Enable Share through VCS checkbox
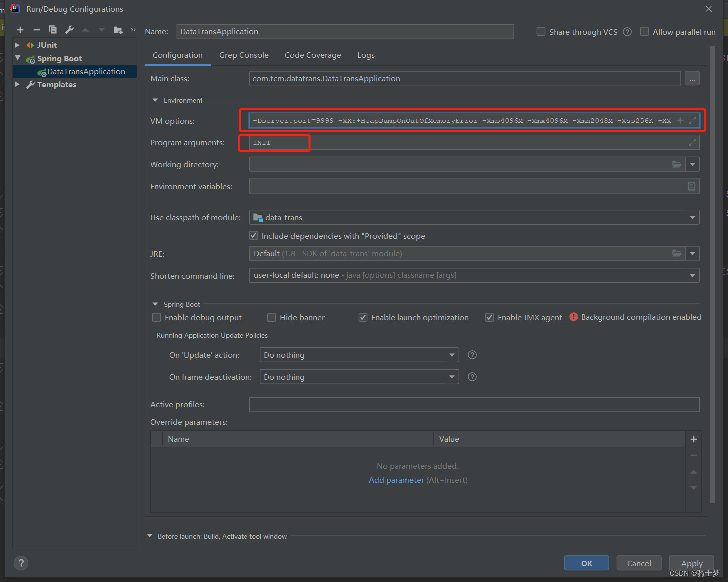This screenshot has width=728, height=582. pyautogui.click(x=541, y=31)
